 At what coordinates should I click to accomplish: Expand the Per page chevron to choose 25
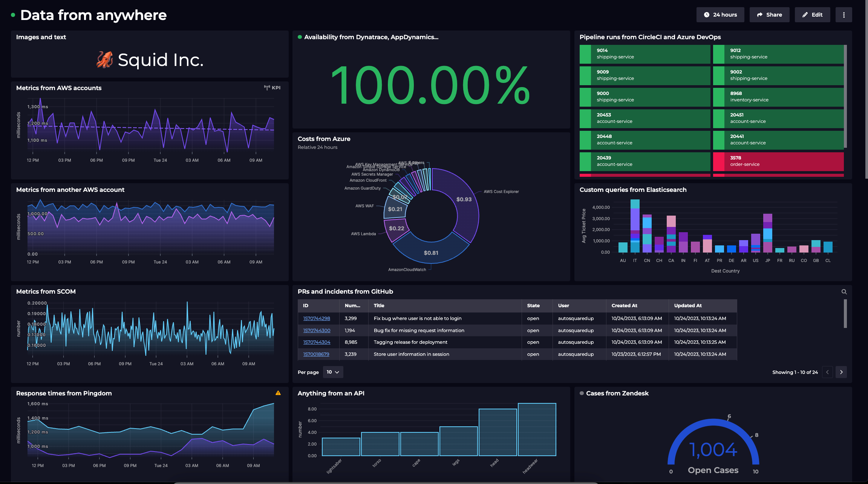click(338, 372)
